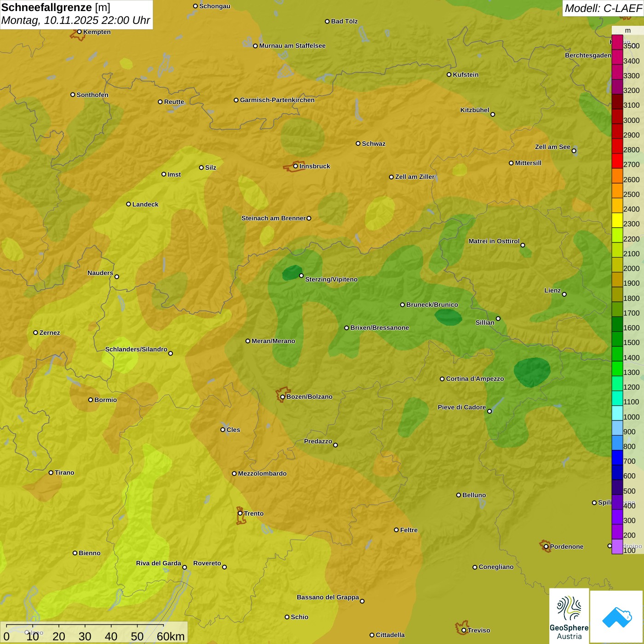Viewport: 644px width, 644px height.
Task: Click the Bruneck/Brunico label
Action: [432, 305]
